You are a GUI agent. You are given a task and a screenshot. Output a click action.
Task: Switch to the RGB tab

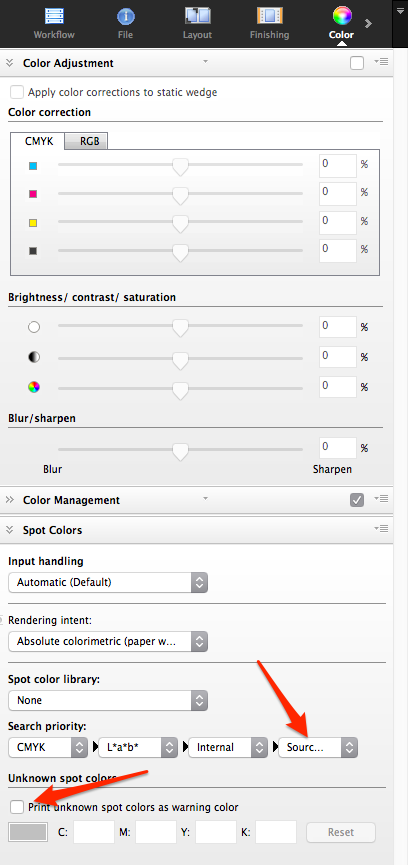click(x=89, y=141)
